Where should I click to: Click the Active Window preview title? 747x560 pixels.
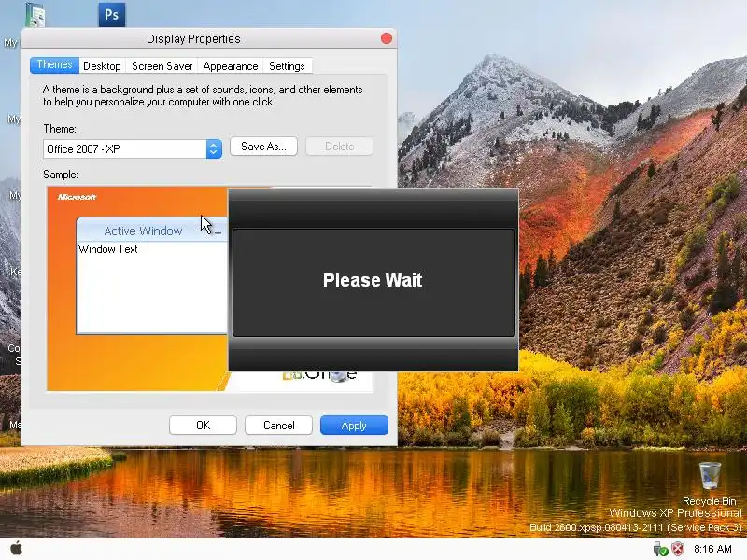pos(143,231)
